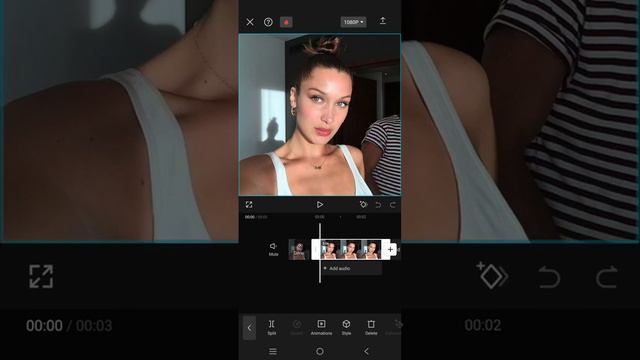This screenshot has width=640, height=360.
Task: Click the white playhead line on timeline
Action: tap(320, 253)
